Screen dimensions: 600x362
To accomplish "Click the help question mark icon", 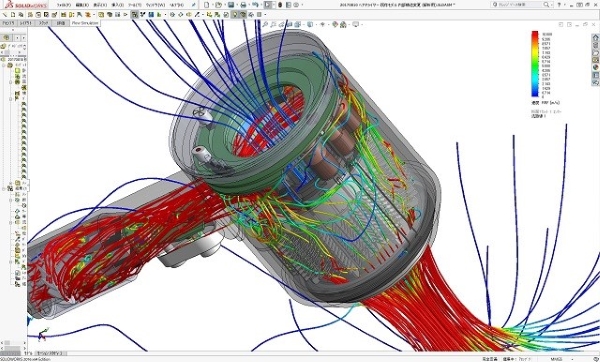I will pyautogui.click(x=559, y=5).
